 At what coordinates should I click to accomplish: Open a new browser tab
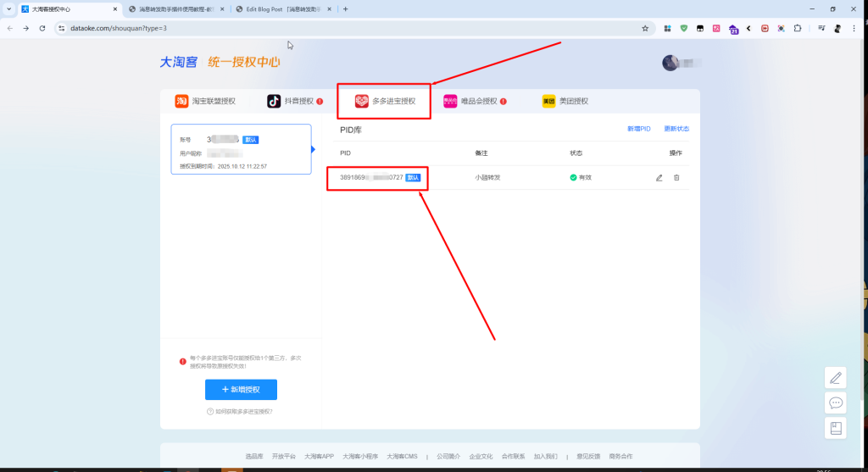346,8
